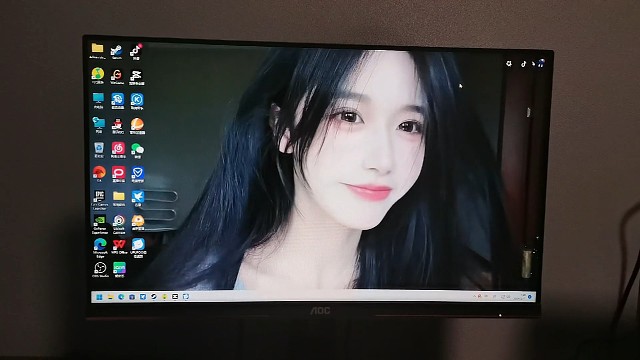Open the Windows Start menu
This screenshot has height=360, width=640.
click(99, 297)
